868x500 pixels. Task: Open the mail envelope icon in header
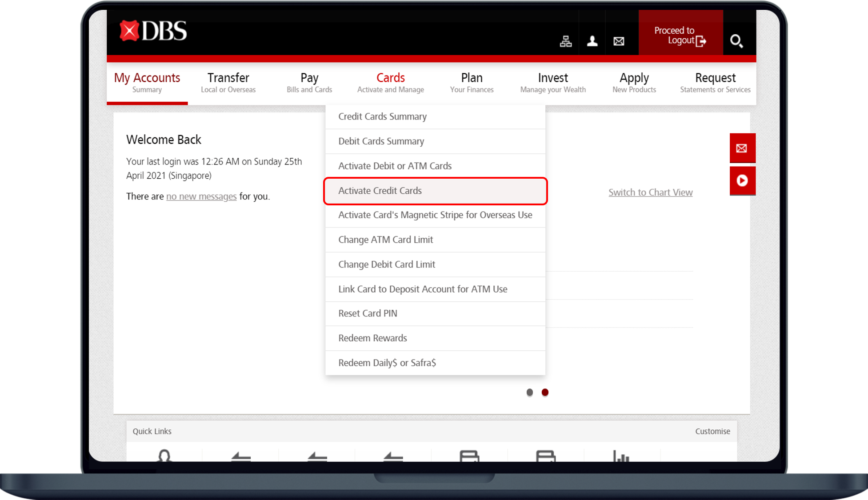619,41
